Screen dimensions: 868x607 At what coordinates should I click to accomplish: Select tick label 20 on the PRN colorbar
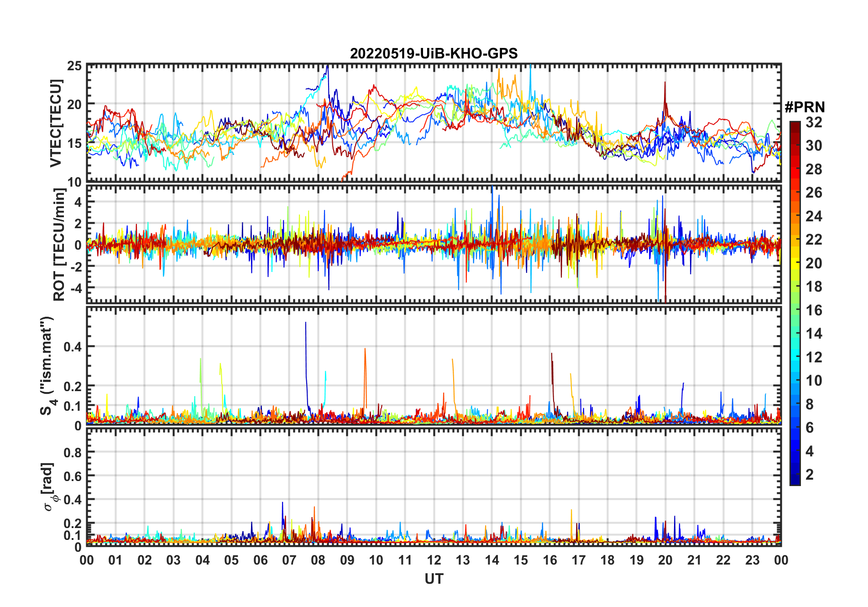tap(814, 263)
